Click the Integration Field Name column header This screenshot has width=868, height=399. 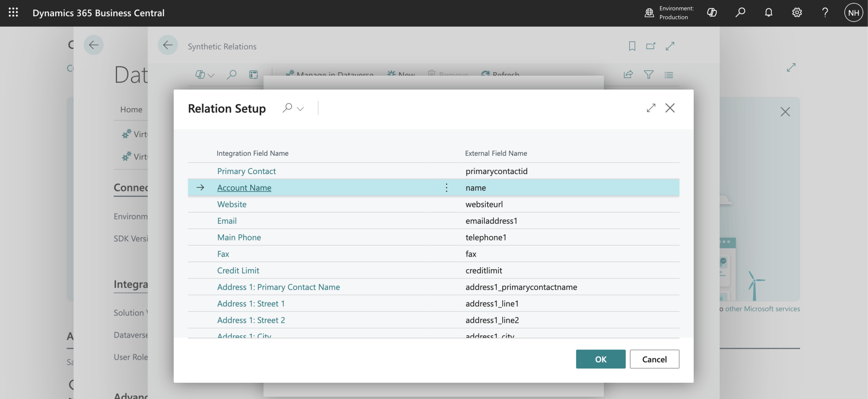pyautogui.click(x=252, y=153)
